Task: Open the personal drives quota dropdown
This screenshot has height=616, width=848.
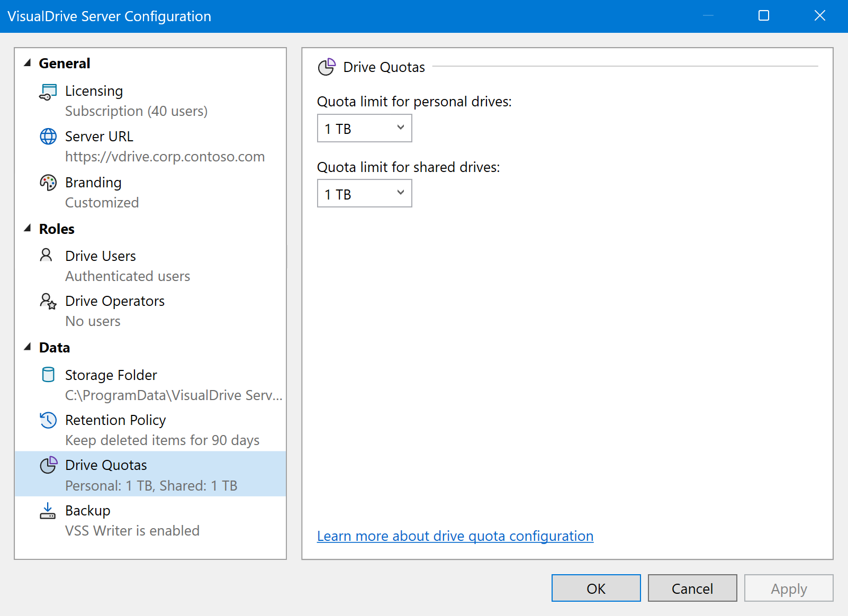Action: 364,129
